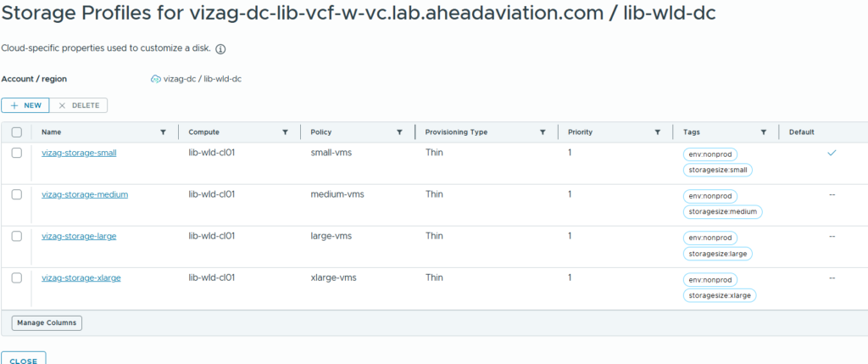The image size is (868, 364).
Task: Tick the vizag-storage-xlarge row checkbox
Action: pyautogui.click(x=17, y=277)
